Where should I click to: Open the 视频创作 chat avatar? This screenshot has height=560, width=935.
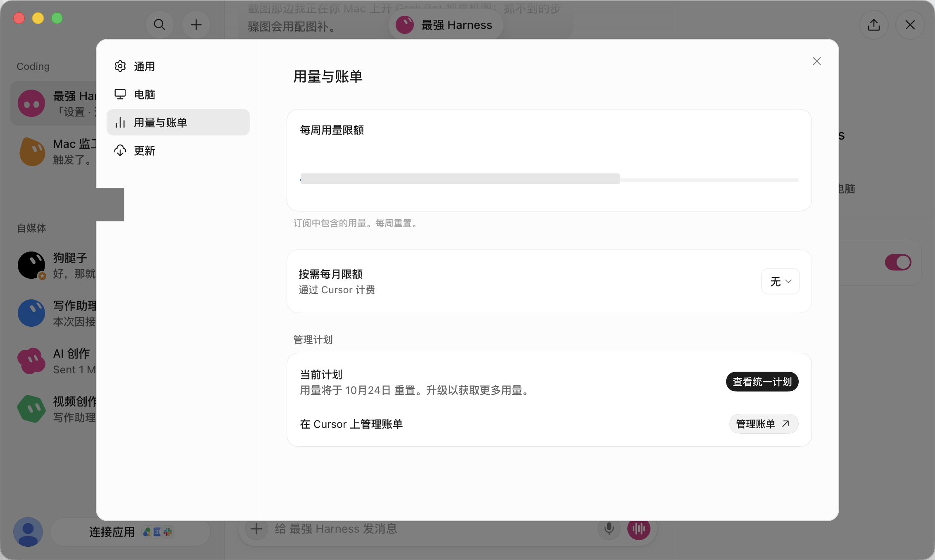coord(31,409)
